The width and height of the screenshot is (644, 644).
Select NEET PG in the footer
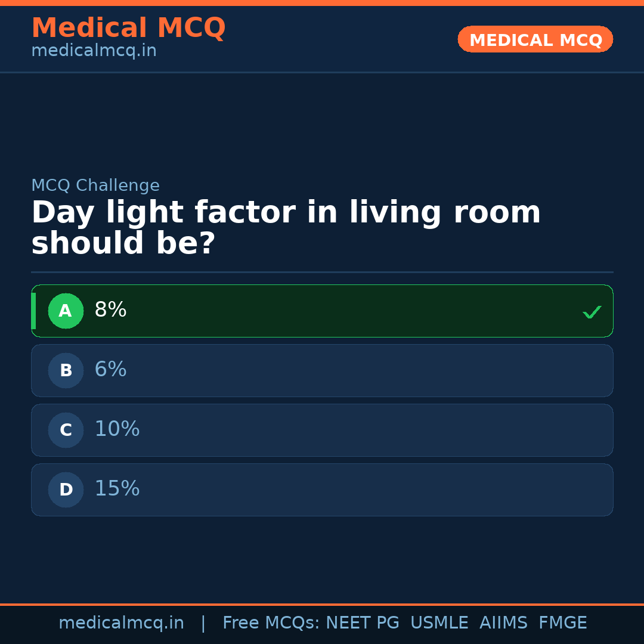click(x=363, y=623)
